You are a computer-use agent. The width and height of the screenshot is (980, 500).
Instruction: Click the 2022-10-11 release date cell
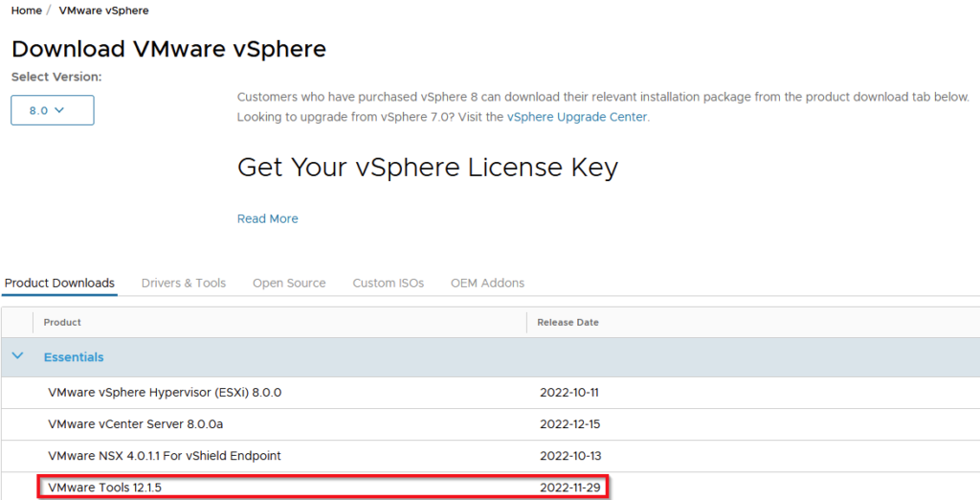click(x=569, y=393)
